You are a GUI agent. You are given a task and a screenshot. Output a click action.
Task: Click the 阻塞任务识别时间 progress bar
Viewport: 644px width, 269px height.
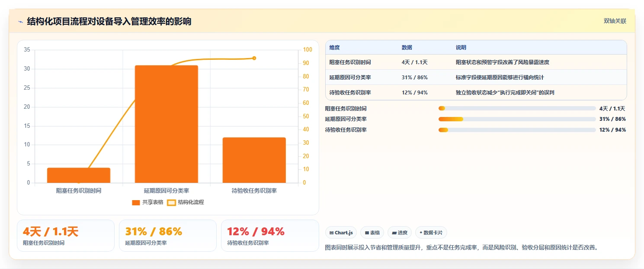click(x=517, y=109)
